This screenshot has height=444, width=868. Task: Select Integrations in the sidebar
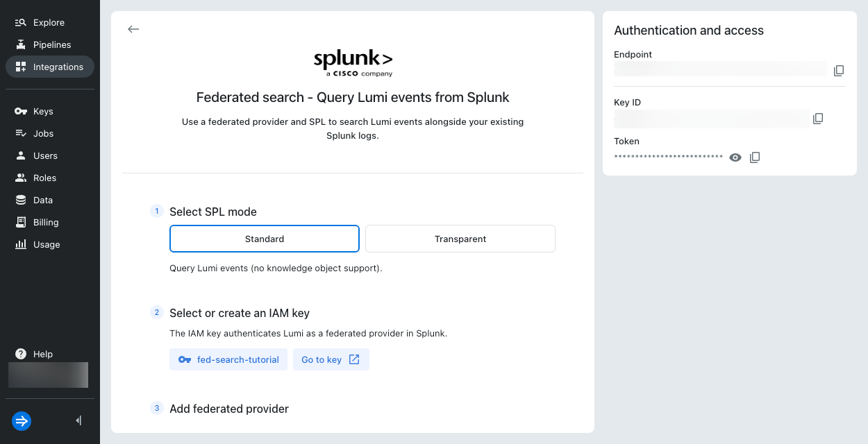[x=49, y=67]
